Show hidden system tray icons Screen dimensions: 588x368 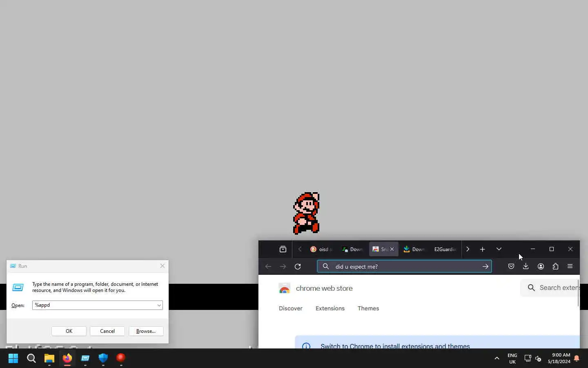[x=497, y=358]
